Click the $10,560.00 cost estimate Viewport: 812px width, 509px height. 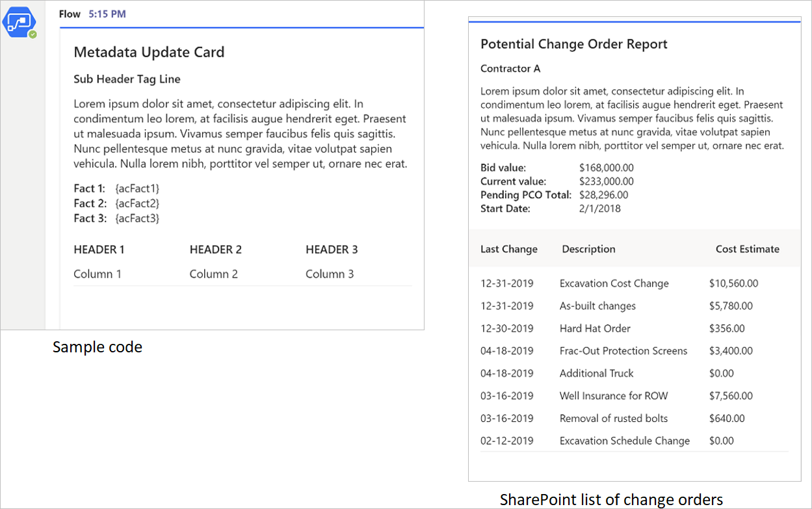coord(734,283)
